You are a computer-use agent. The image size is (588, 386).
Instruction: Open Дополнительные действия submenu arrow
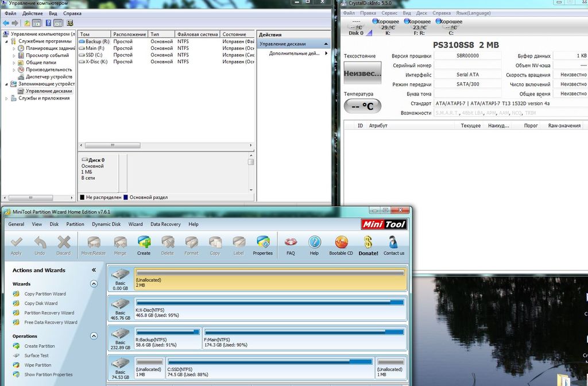click(326, 53)
